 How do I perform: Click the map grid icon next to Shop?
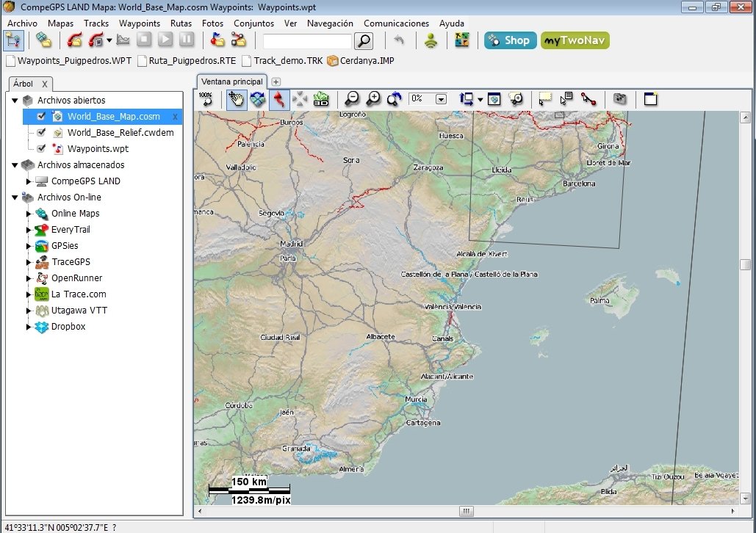[461, 40]
